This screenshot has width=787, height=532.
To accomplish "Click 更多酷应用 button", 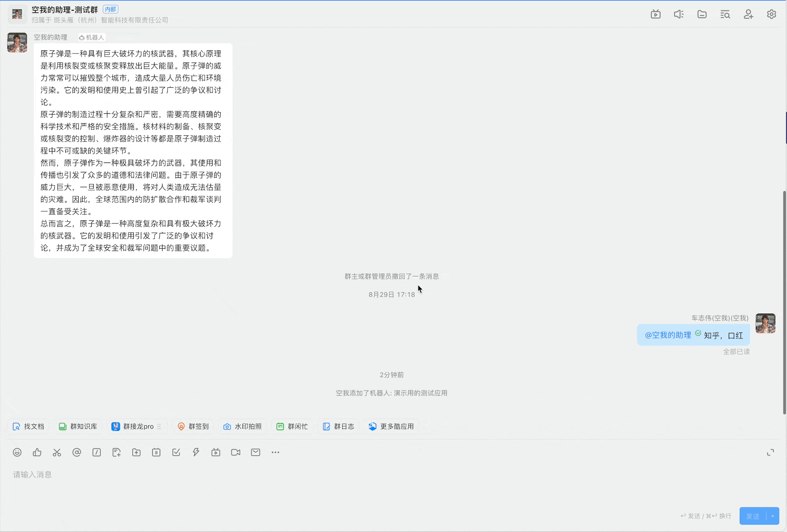I will pos(392,427).
